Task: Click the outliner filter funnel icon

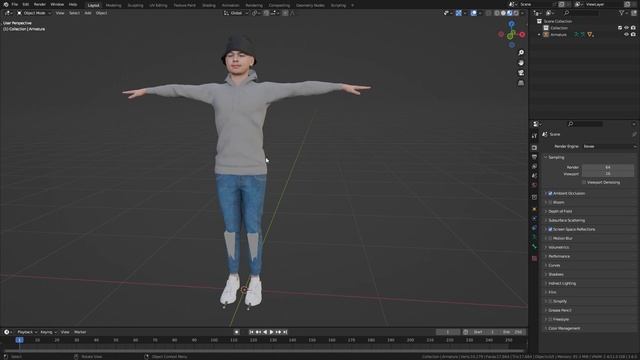Action: tap(622, 13)
